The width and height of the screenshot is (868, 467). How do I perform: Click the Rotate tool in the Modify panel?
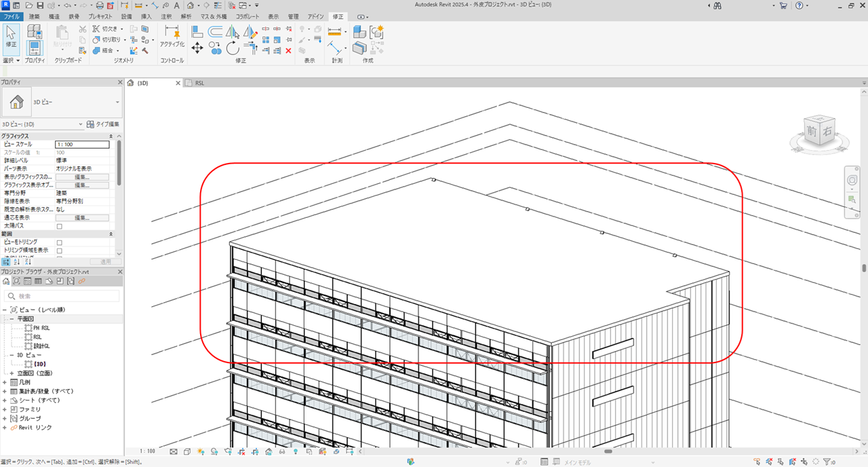click(x=233, y=48)
